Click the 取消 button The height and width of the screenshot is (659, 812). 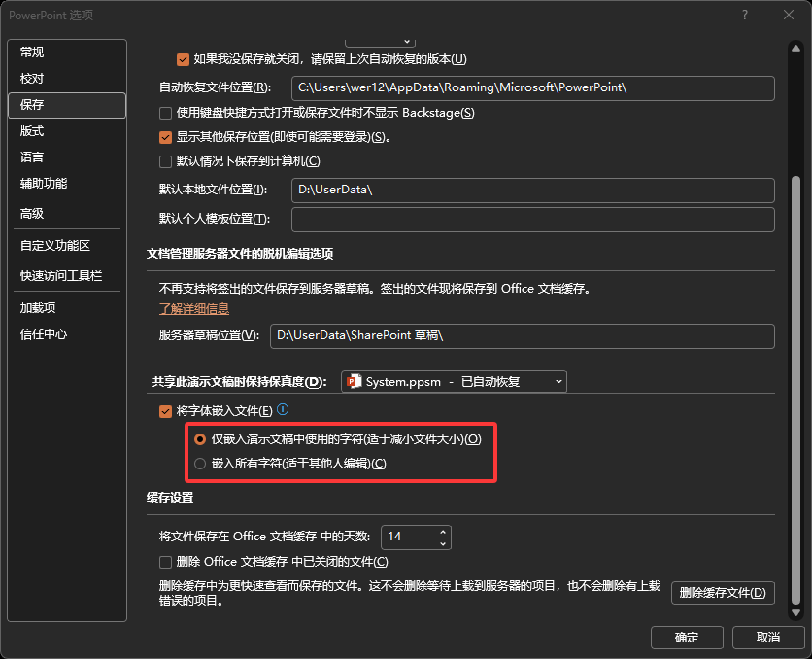[x=768, y=638]
